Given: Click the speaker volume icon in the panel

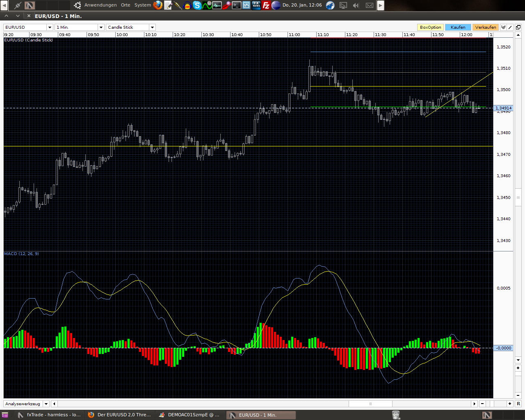Looking at the screenshot, I should coord(355,5).
